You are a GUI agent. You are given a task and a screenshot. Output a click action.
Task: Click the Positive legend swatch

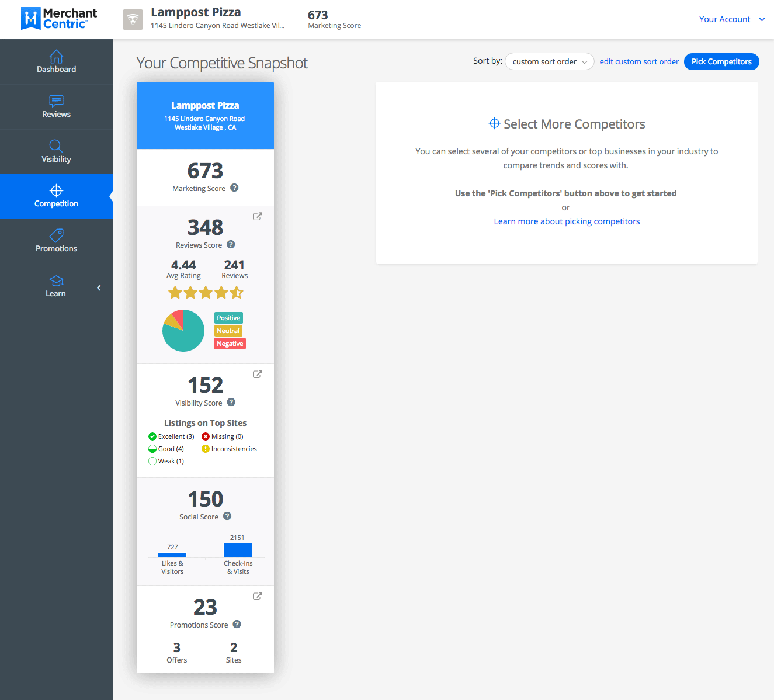(228, 318)
